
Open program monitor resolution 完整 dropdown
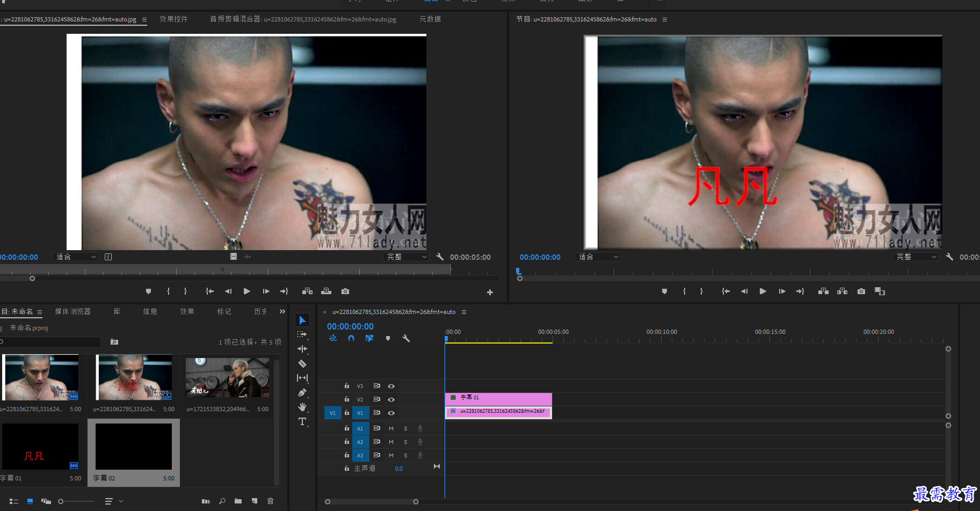[916, 257]
